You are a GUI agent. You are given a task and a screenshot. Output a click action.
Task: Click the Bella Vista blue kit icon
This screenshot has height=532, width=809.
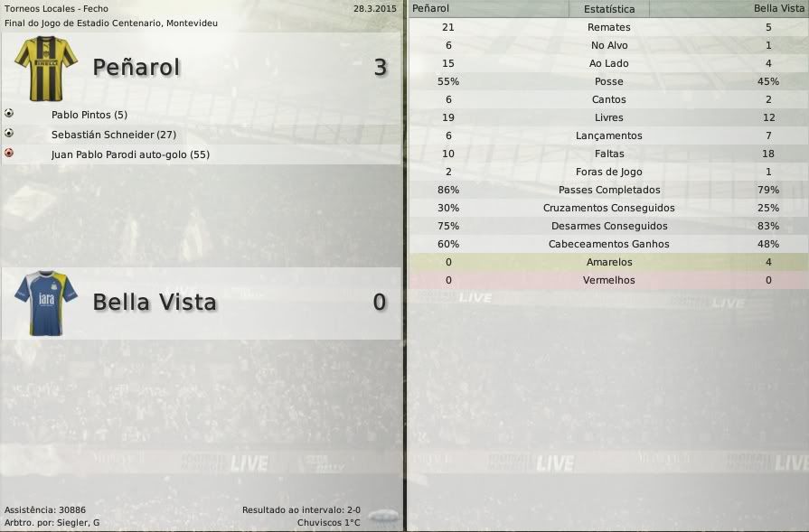pyautogui.click(x=46, y=303)
